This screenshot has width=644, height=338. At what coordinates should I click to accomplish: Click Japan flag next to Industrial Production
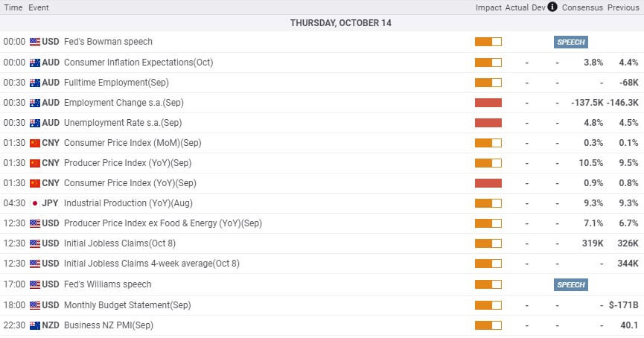click(x=35, y=204)
